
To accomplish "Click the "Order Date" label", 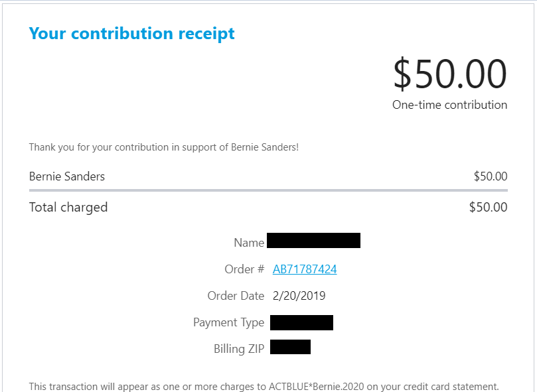I will coord(236,296).
